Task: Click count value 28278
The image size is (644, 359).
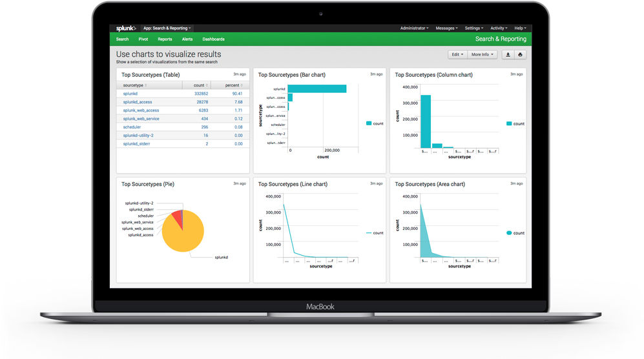Action: coord(202,102)
